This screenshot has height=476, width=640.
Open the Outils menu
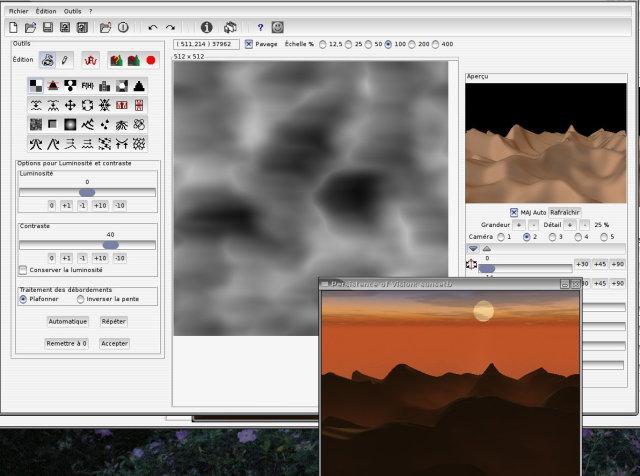click(72, 9)
